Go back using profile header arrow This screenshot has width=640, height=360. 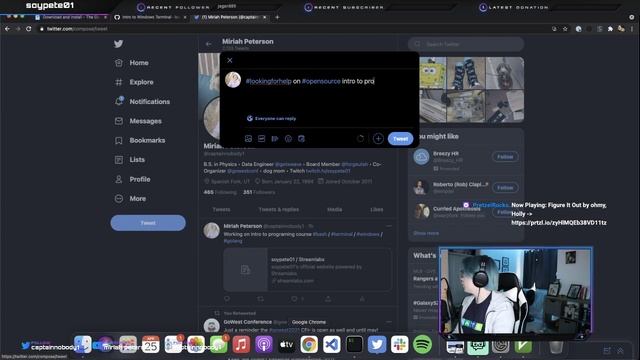click(x=209, y=44)
